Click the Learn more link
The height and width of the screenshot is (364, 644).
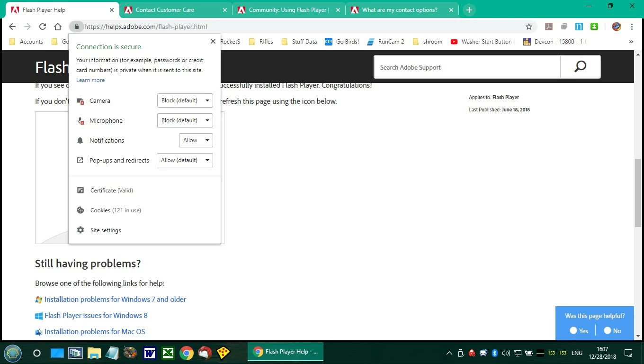[x=90, y=80]
